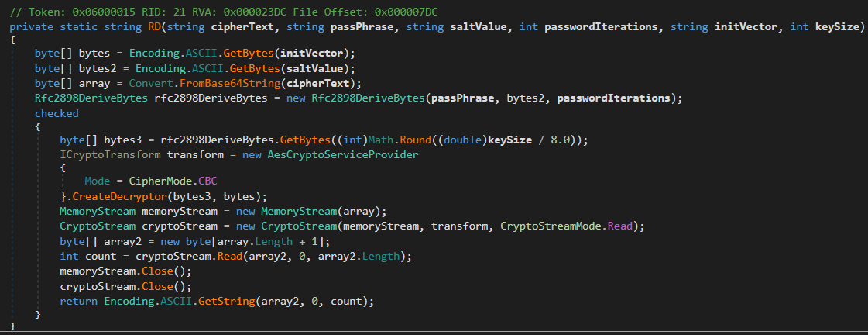Click the initVector parameter in the RD signature
This screenshot has width=868, height=335.
pyautogui.click(x=746, y=26)
